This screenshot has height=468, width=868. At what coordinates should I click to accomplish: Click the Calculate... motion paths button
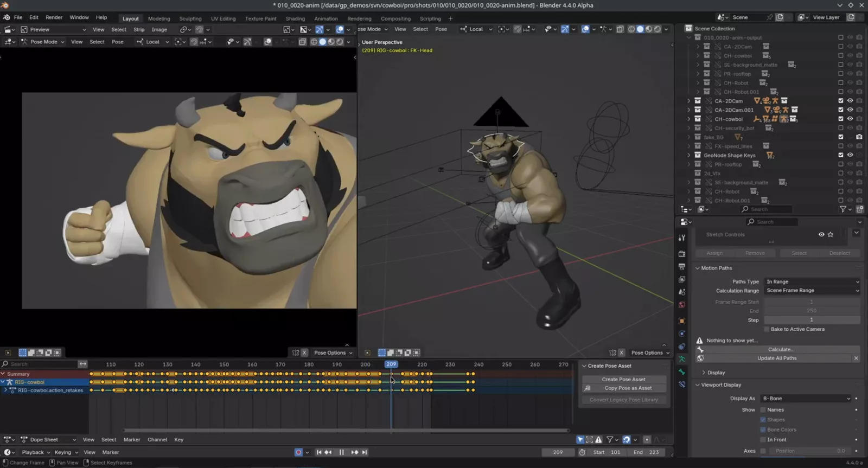(781, 349)
